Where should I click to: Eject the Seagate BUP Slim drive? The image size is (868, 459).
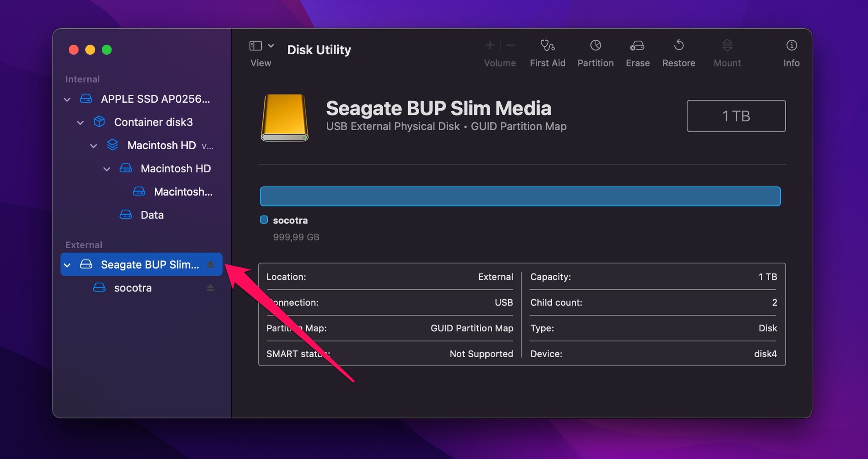pyautogui.click(x=211, y=264)
